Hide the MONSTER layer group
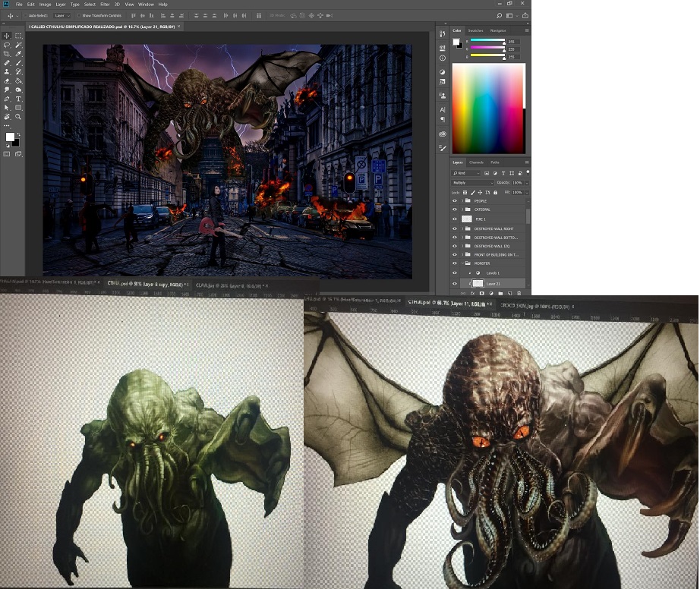The width and height of the screenshot is (700, 589). click(455, 263)
